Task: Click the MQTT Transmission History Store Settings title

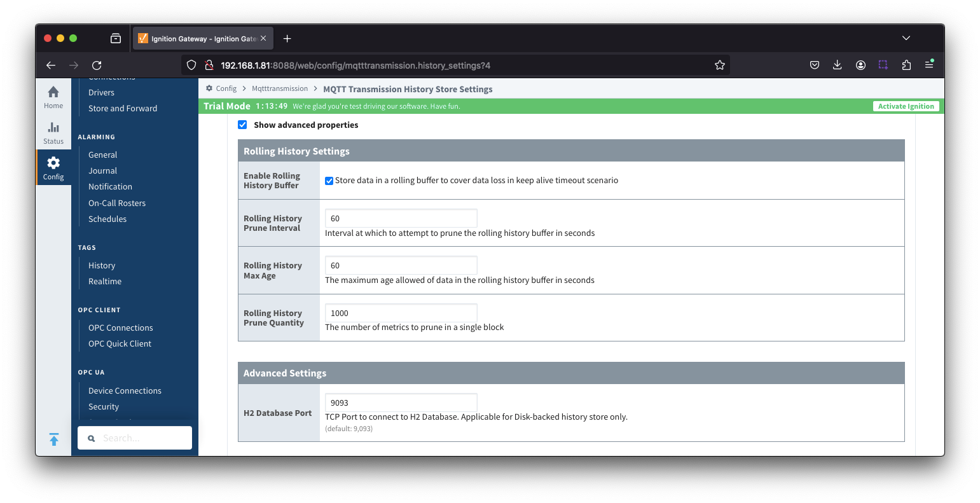Action: (408, 89)
